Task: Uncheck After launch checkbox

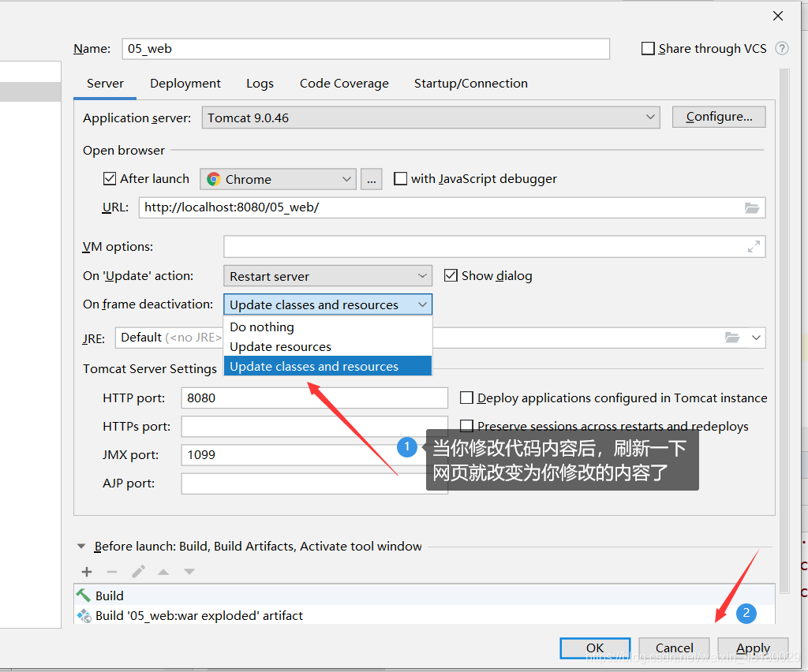Action: [x=109, y=179]
